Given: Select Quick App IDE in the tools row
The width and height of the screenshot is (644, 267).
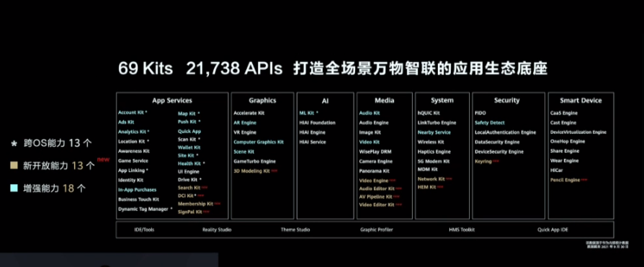Looking at the screenshot, I should tap(553, 230).
